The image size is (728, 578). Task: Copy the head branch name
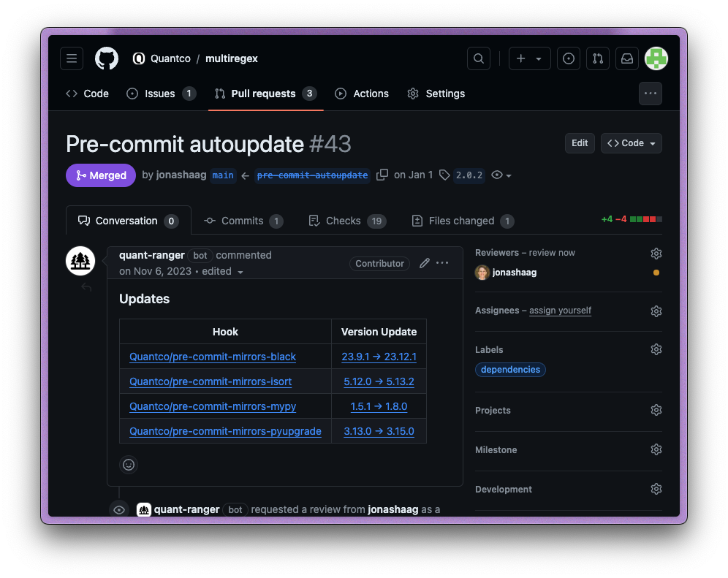pyautogui.click(x=382, y=175)
